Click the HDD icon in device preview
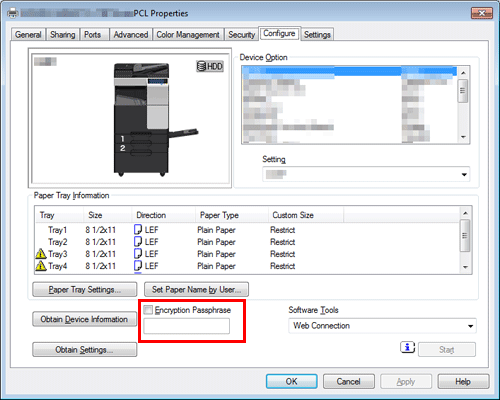The height and width of the screenshot is (400, 500). click(209, 66)
